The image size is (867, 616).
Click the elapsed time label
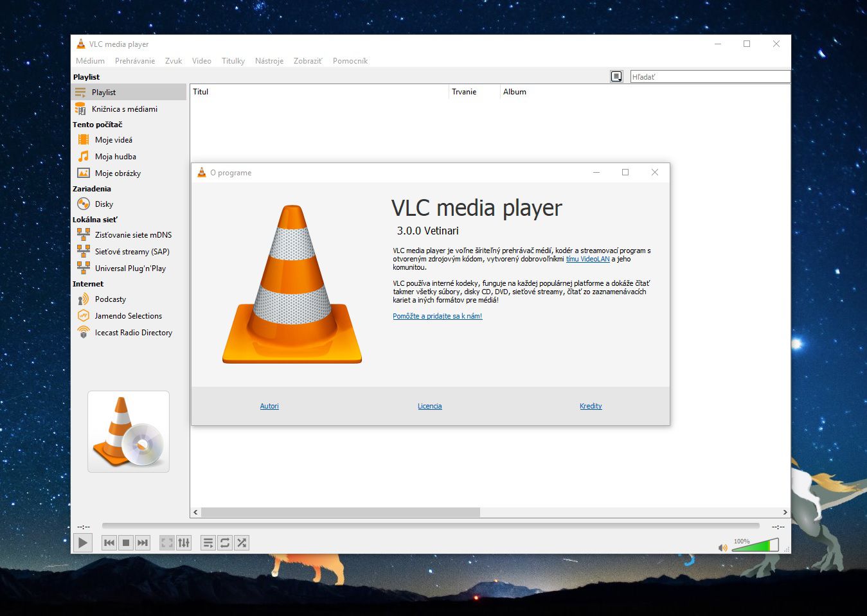click(x=84, y=527)
